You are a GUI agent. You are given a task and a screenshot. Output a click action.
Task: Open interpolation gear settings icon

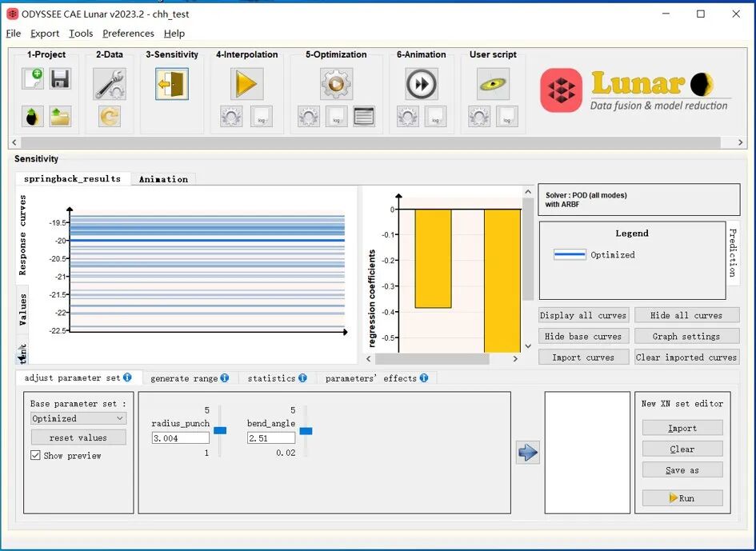(x=231, y=116)
